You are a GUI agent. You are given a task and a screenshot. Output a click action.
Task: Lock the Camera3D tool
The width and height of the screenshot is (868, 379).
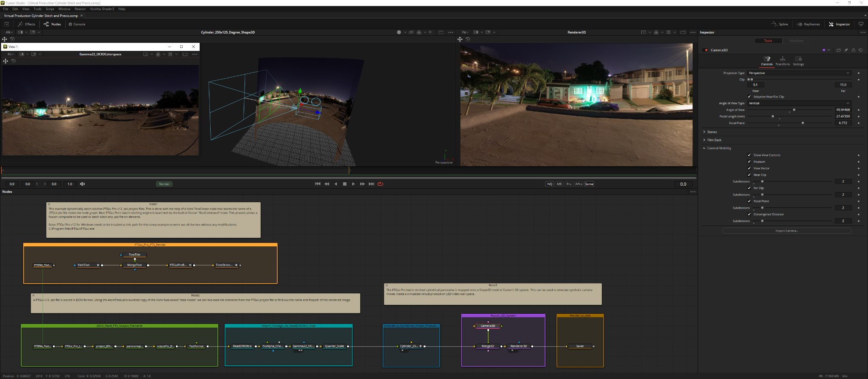[x=854, y=50]
